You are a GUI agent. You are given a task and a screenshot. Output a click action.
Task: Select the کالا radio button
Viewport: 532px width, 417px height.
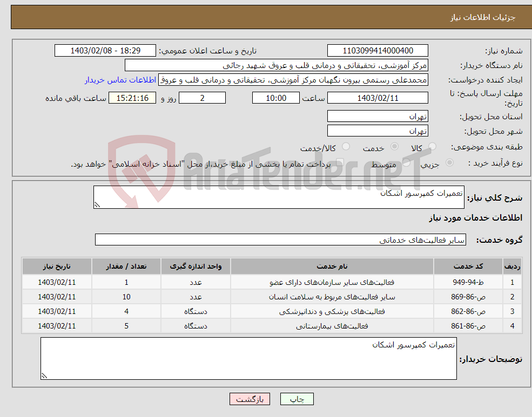click(432, 147)
